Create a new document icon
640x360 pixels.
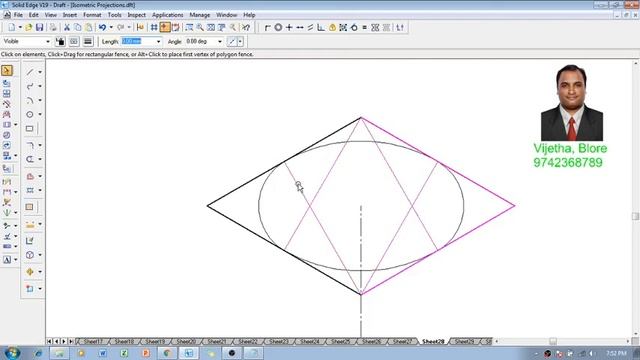[x=11, y=27]
